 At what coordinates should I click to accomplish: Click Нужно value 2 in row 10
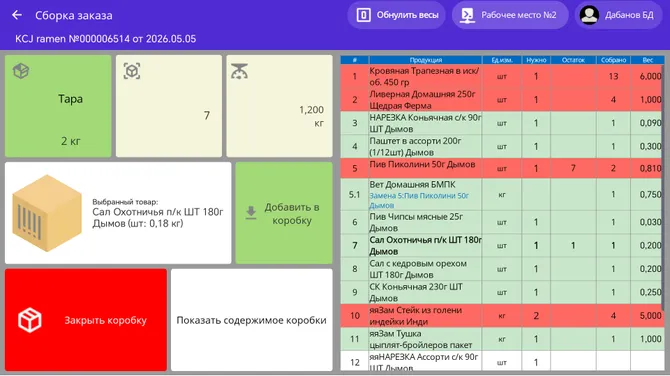click(x=536, y=316)
